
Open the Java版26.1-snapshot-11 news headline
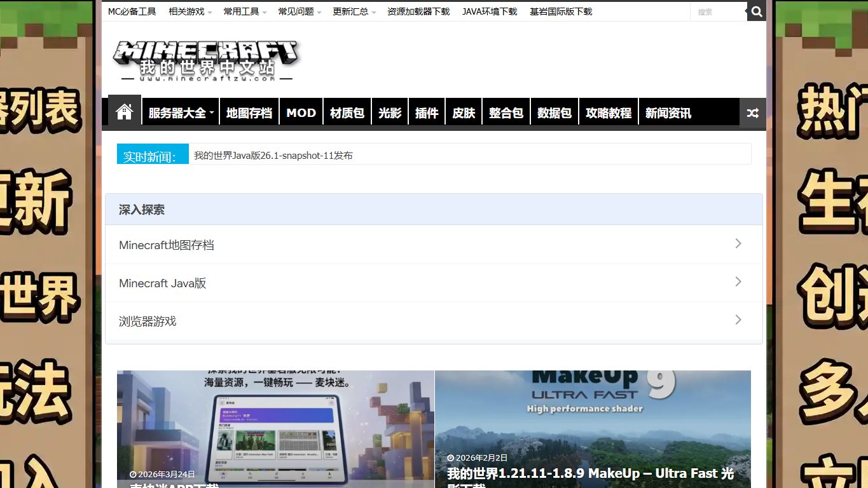(273, 155)
